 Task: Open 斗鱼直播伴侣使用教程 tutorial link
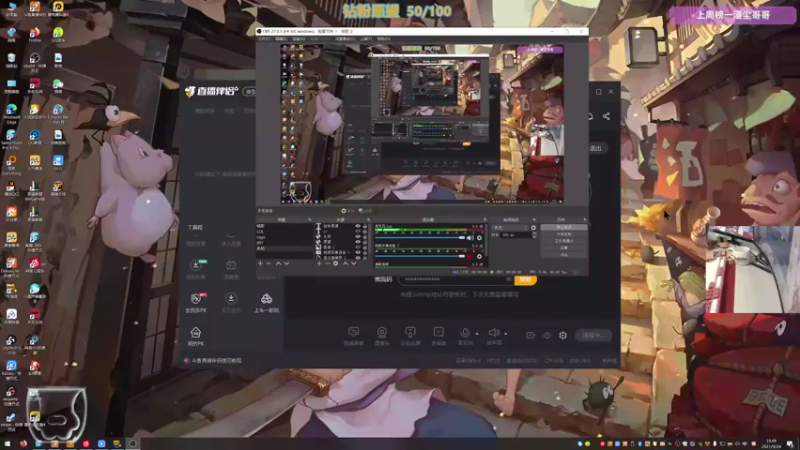click(216, 361)
